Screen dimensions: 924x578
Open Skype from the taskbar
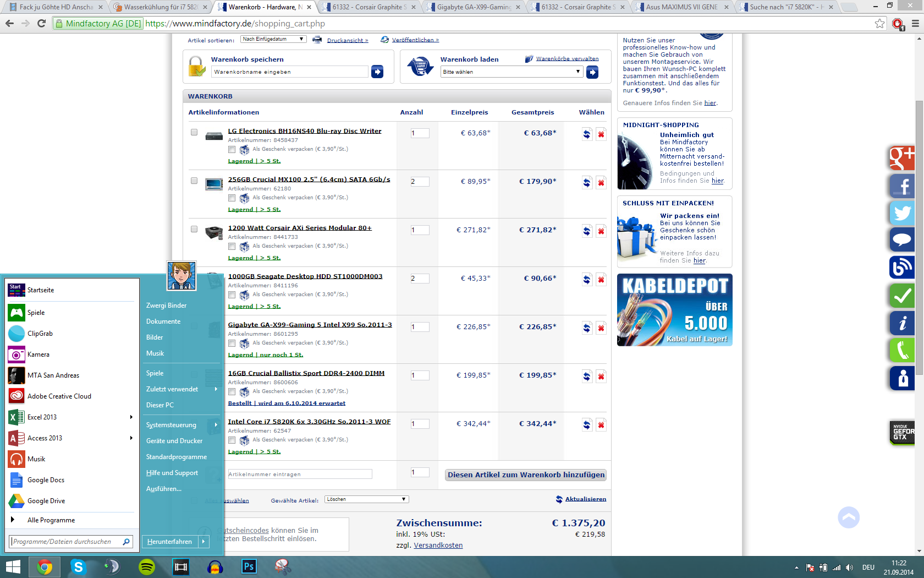79,566
